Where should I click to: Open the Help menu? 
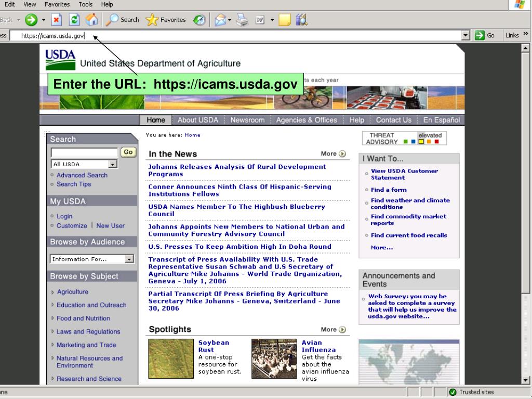coord(107,4)
